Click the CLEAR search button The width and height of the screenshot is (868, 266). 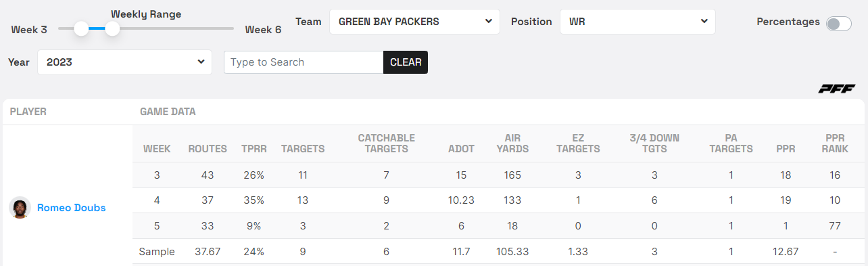(x=406, y=62)
